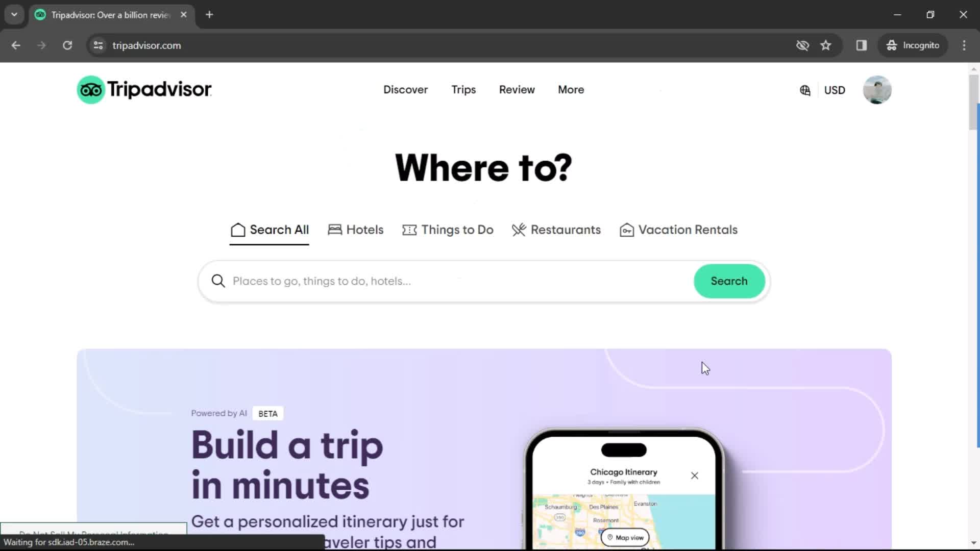Click the globe/language selector icon

click(805, 89)
